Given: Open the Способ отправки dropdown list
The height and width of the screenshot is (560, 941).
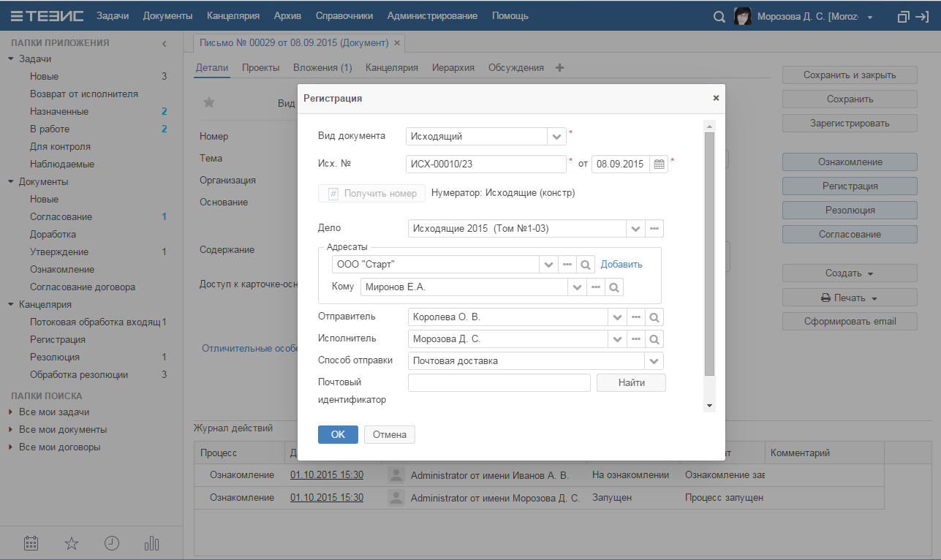Looking at the screenshot, I should (654, 361).
